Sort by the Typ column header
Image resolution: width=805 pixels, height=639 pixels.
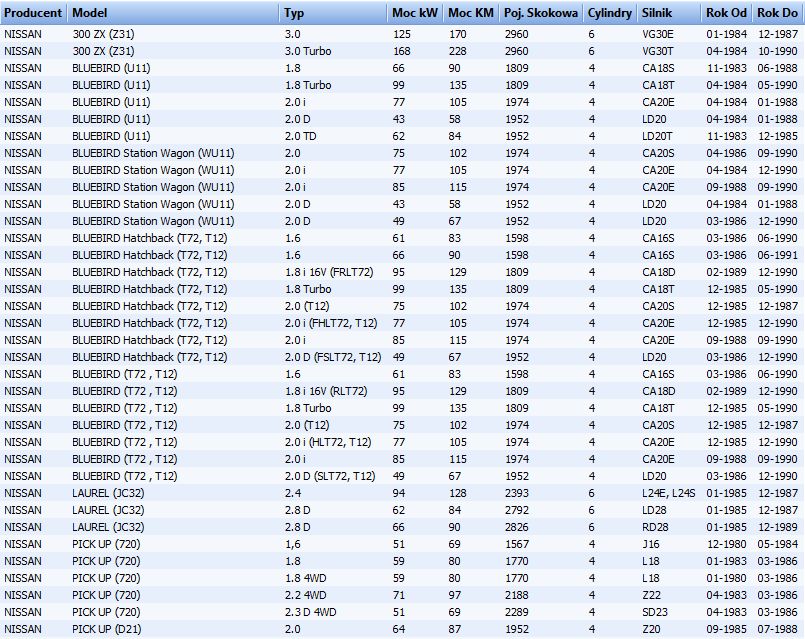(x=333, y=13)
